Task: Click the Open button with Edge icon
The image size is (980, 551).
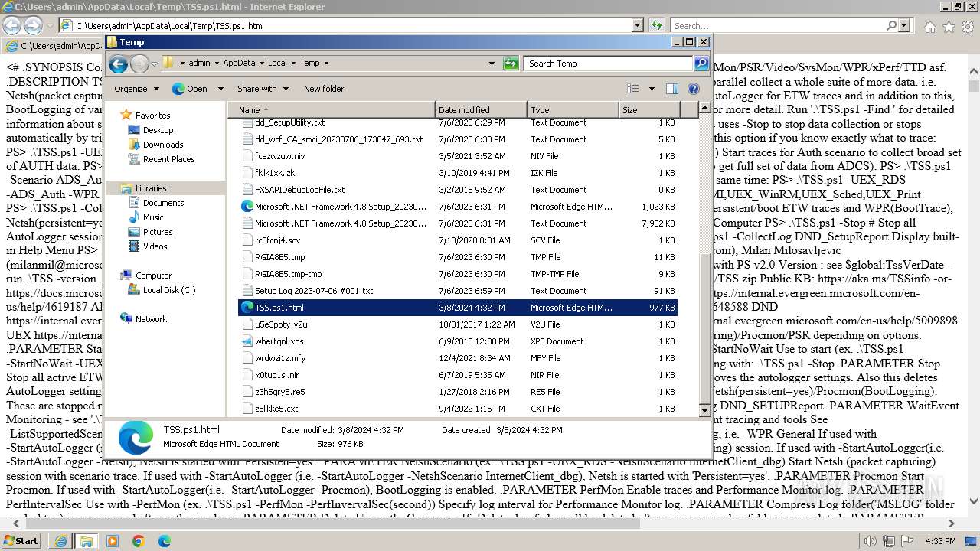Action: coord(191,89)
